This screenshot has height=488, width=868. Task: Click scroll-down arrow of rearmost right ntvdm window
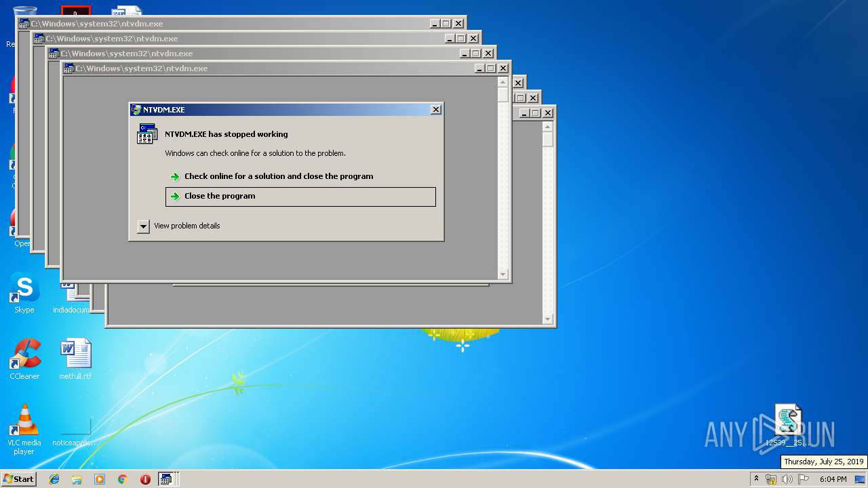[x=548, y=319]
